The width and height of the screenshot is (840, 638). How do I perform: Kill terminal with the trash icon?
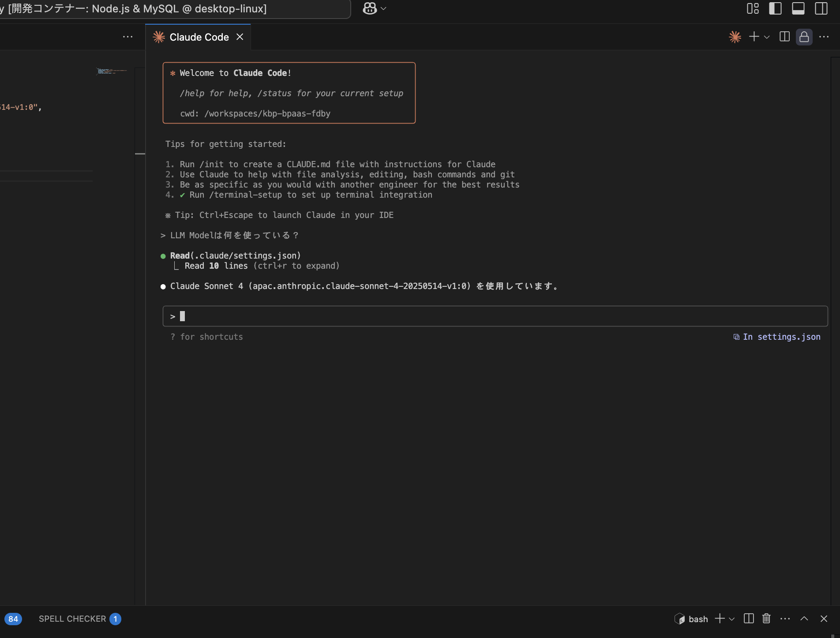click(x=766, y=619)
